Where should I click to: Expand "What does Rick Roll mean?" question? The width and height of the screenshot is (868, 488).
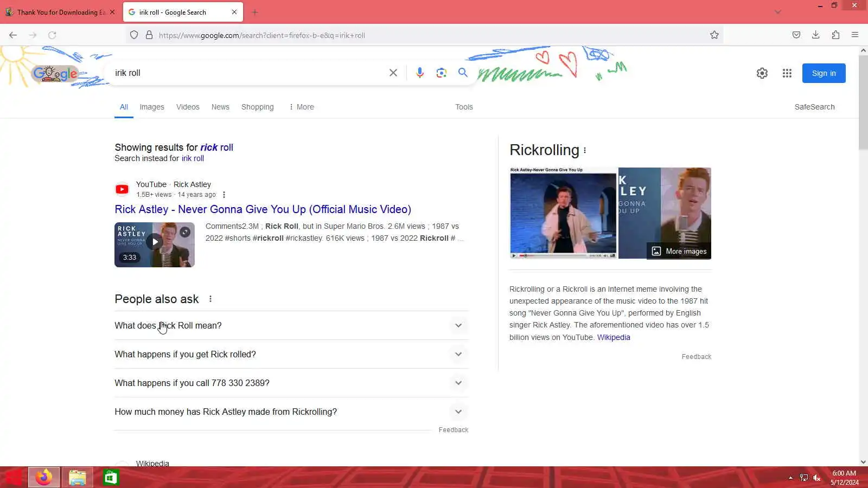pos(291,325)
